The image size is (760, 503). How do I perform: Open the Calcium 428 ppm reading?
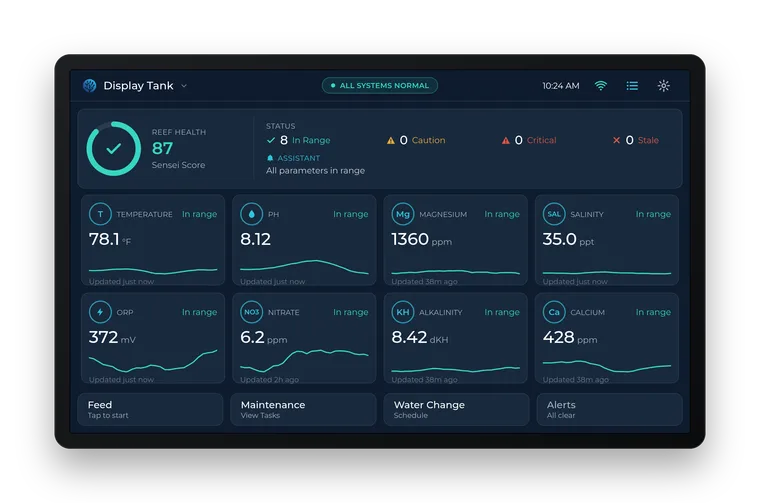coord(570,337)
